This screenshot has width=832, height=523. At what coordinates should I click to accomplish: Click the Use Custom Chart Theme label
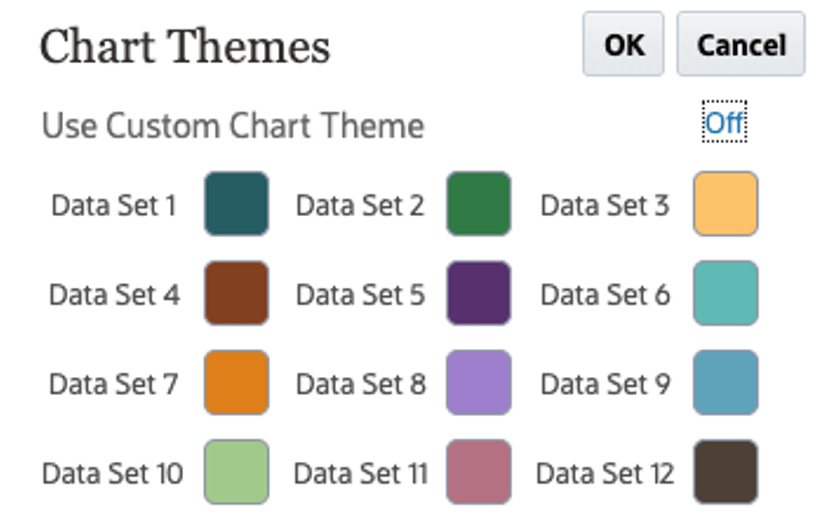[x=233, y=127]
